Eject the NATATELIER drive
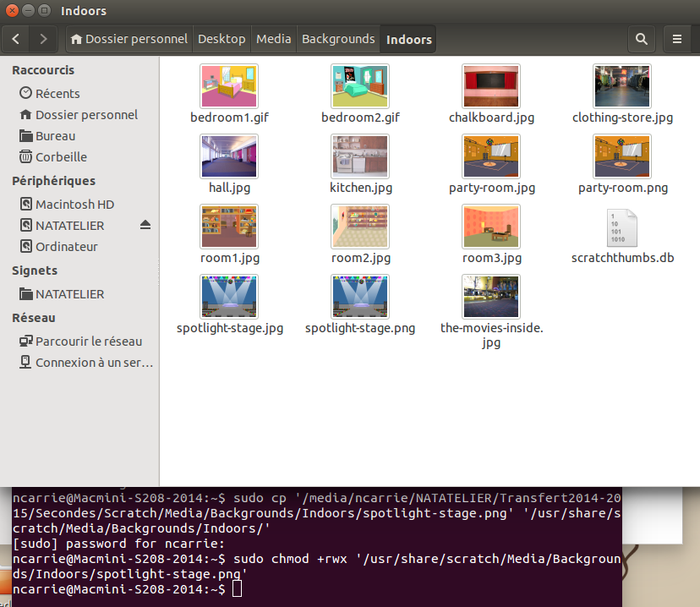Viewport: 700px width, 607px height. point(145,226)
